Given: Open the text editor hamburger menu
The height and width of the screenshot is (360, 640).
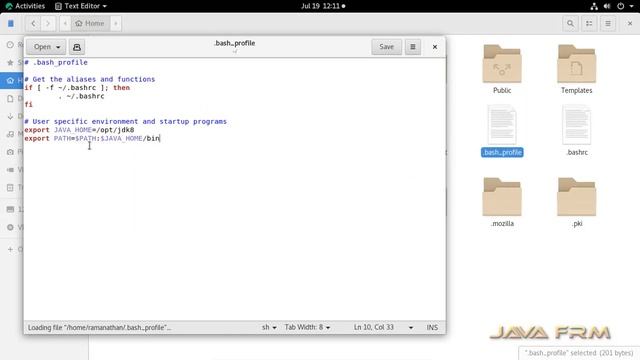Looking at the screenshot, I should 413,47.
